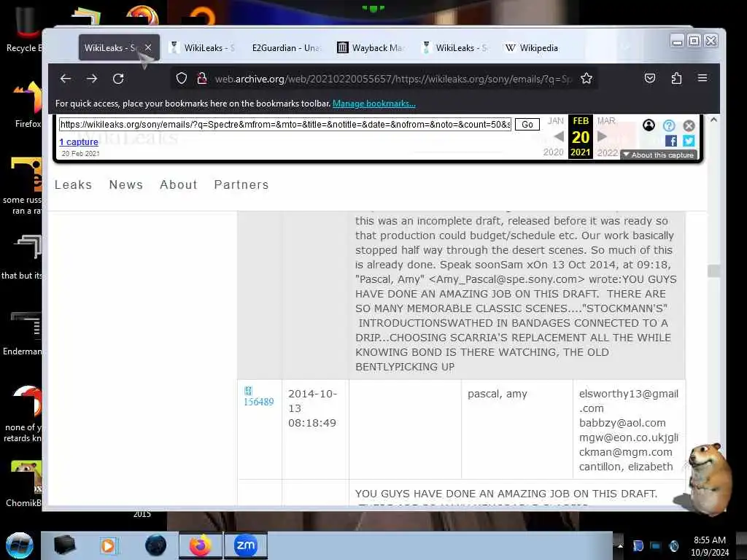Open the Wayback help question icon

(x=669, y=125)
